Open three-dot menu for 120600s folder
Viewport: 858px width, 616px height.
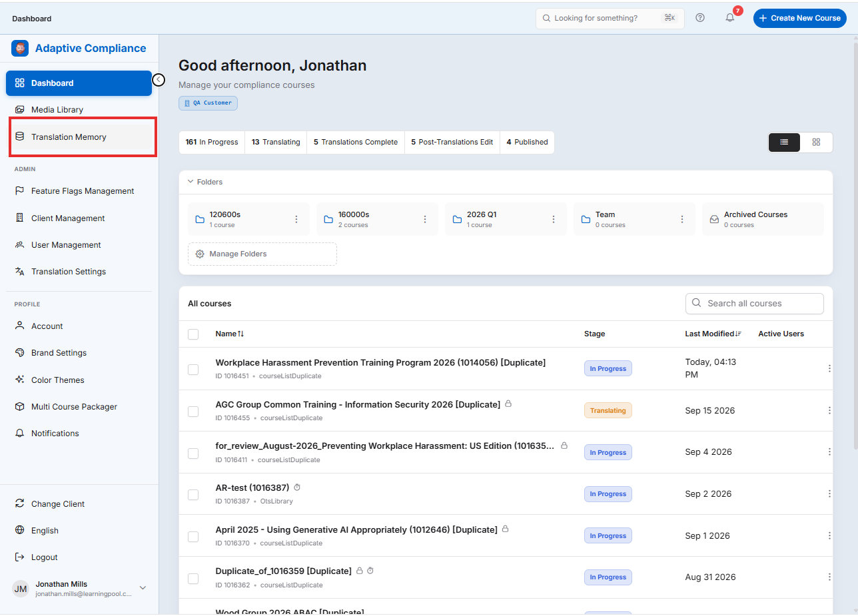(x=296, y=219)
